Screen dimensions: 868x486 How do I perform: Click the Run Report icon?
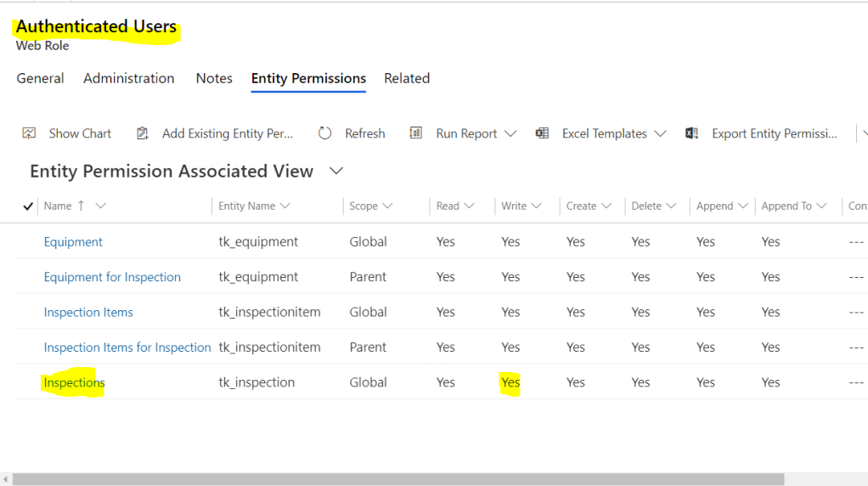click(x=416, y=133)
